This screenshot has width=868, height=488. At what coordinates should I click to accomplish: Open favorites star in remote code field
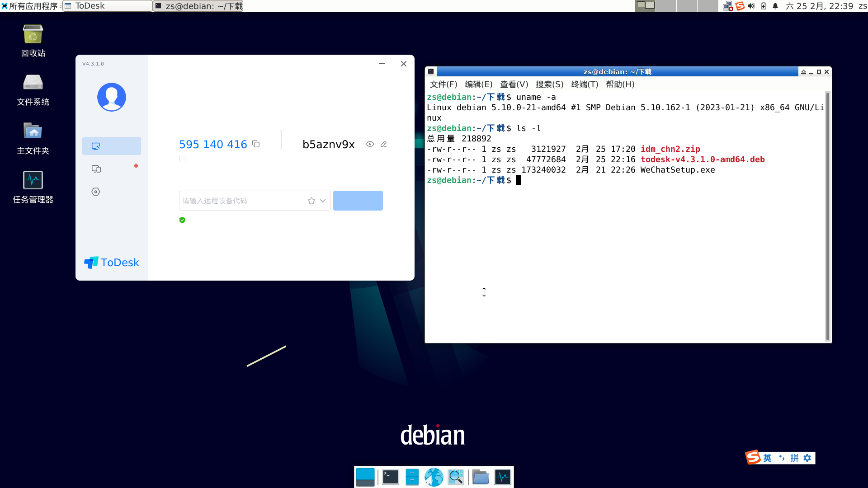pos(311,201)
